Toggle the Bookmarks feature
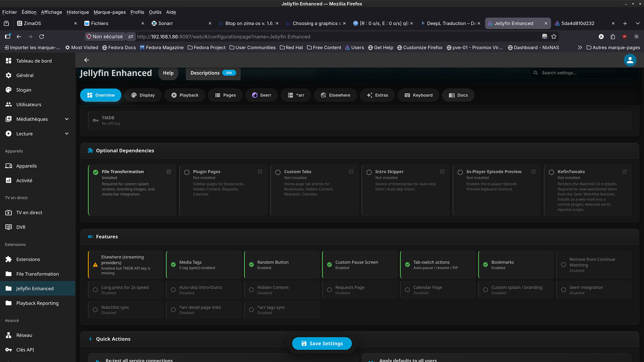This screenshot has width=644, height=362. [x=516, y=265]
